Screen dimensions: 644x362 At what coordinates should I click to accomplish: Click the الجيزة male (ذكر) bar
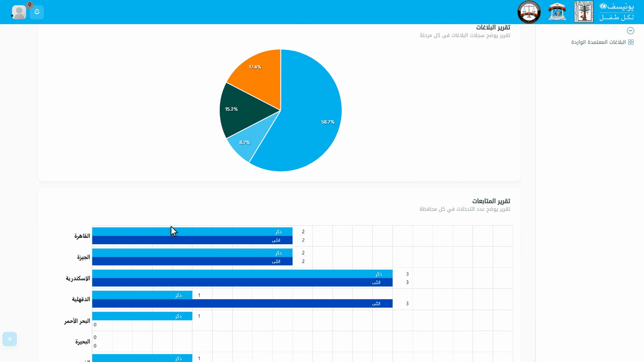coord(192,253)
